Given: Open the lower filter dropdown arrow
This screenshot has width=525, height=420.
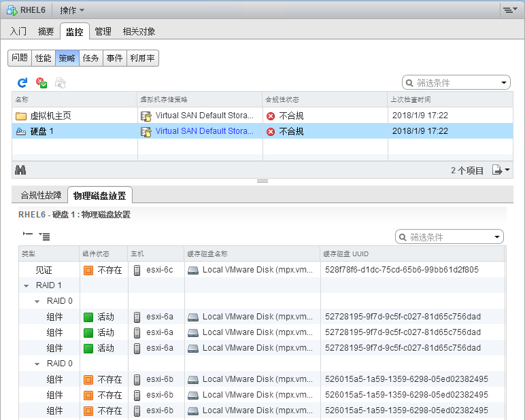Looking at the screenshot, I should click(497, 237).
